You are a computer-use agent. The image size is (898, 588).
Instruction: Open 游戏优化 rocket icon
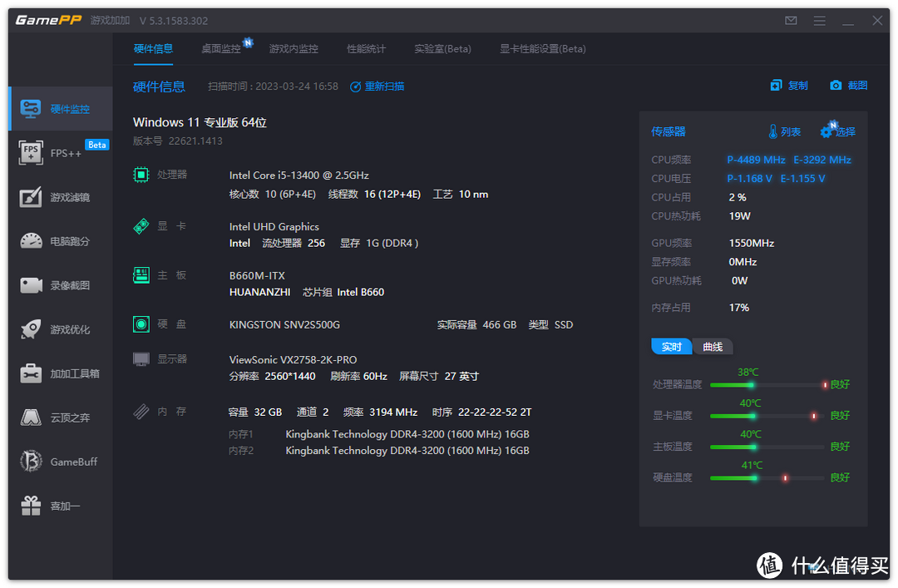click(x=31, y=329)
